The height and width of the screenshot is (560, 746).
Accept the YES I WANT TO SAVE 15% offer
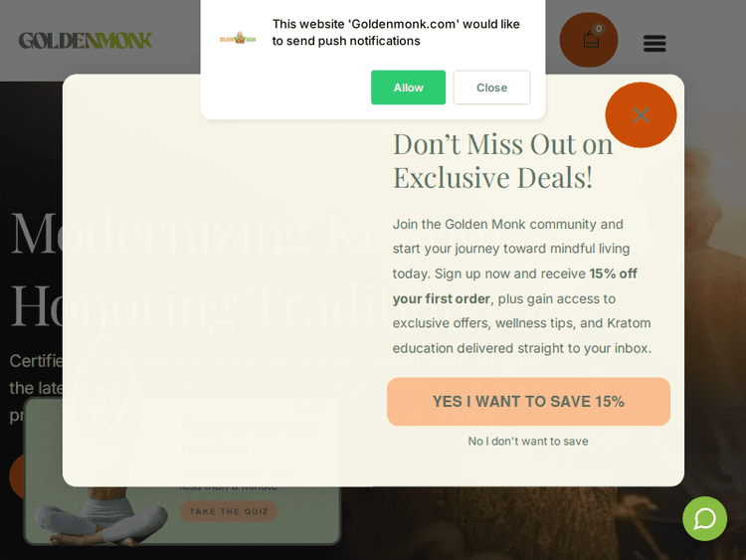pos(528,402)
